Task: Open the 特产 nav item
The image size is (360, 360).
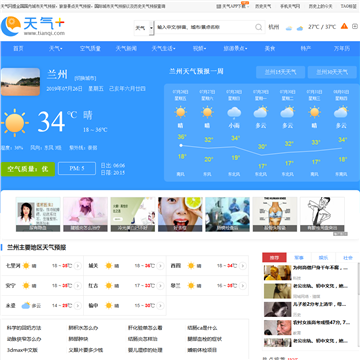Action: [x=306, y=49]
